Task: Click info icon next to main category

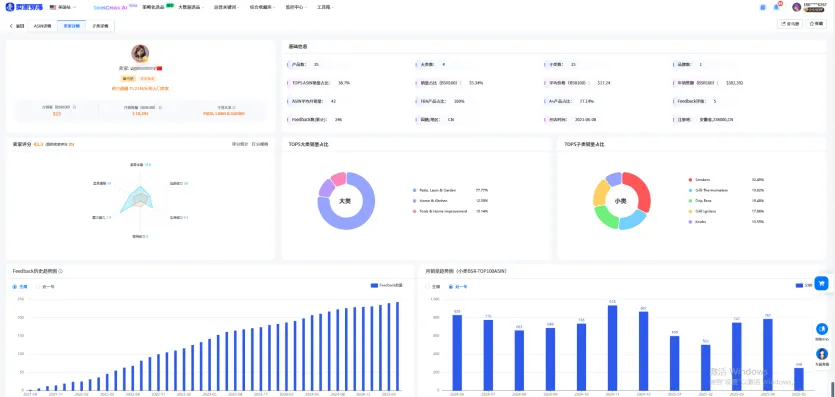Action: (234, 107)
